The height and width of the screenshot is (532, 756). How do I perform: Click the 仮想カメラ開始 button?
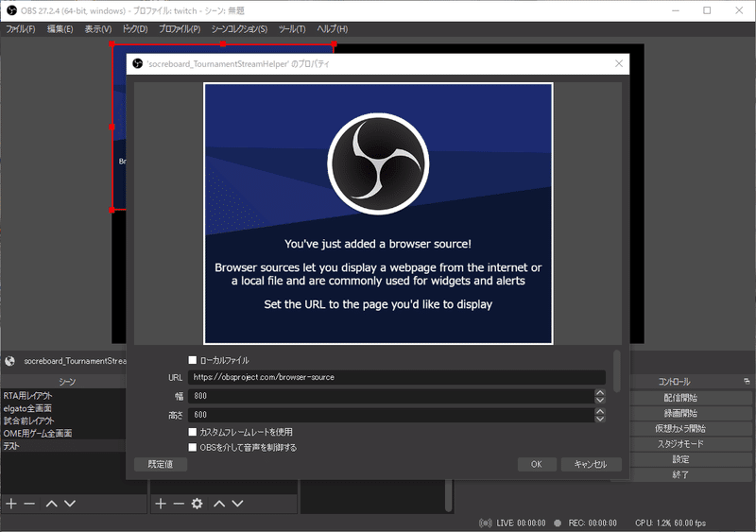pyautogui.click(x=680, y=428)
